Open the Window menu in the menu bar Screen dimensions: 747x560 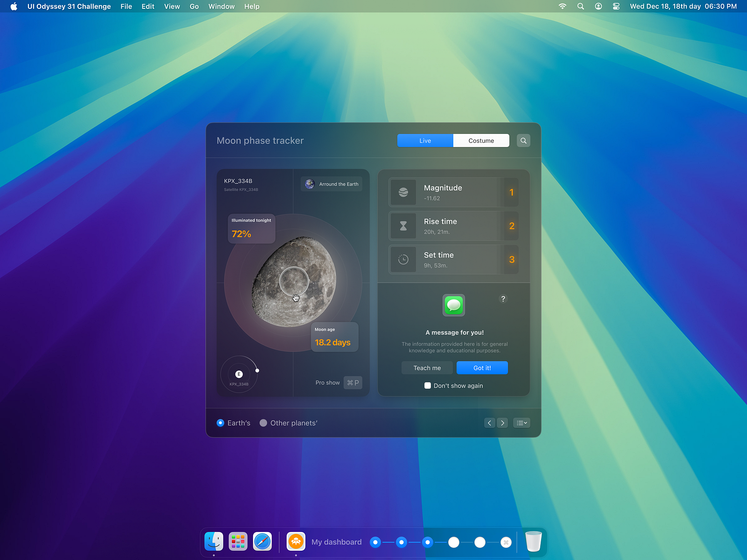click(x=221, y=7)
